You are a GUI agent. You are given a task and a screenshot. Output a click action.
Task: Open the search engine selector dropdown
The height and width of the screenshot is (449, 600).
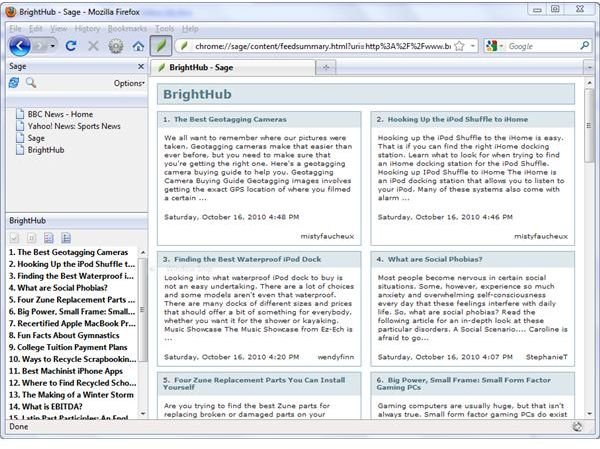click(x=494, y=46)
